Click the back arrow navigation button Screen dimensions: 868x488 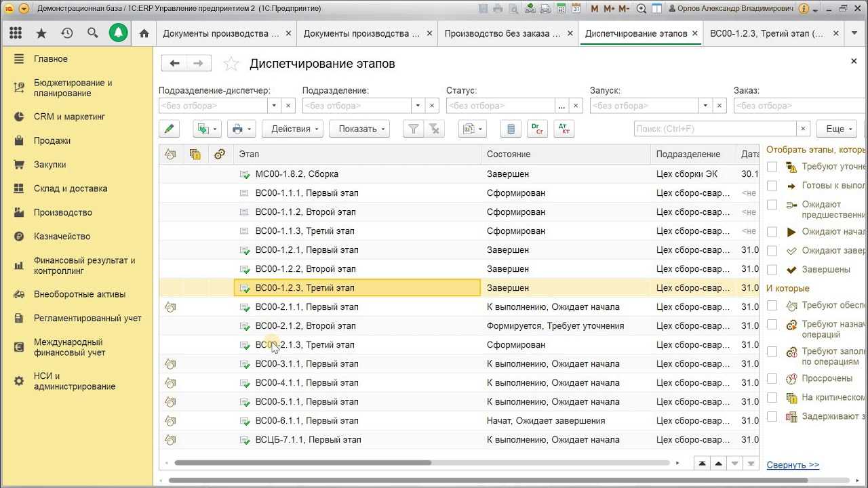pyautogui.click(x=174, y=63)
